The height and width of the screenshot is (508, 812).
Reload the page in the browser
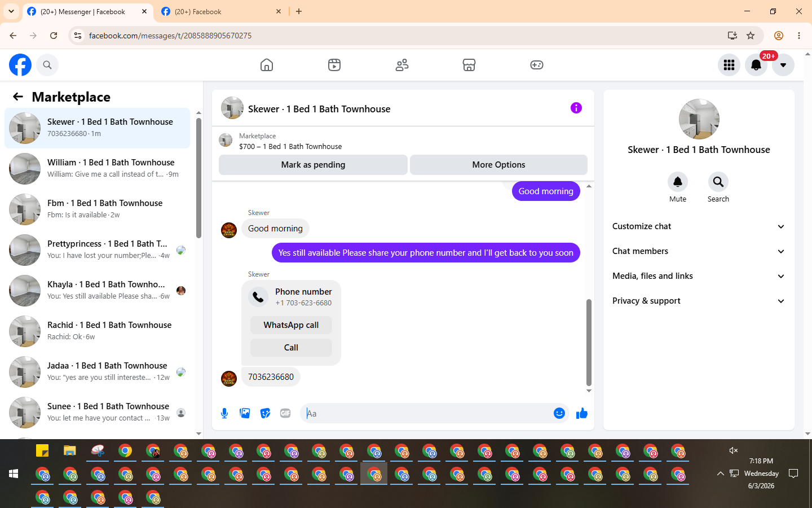[54, 36]
